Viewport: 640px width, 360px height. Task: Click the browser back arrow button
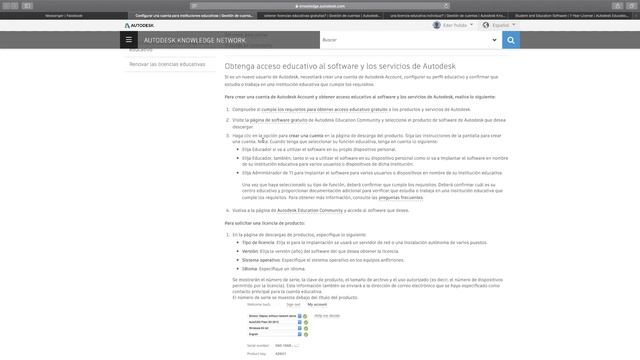pyautogui.click(x=6, y=6)
